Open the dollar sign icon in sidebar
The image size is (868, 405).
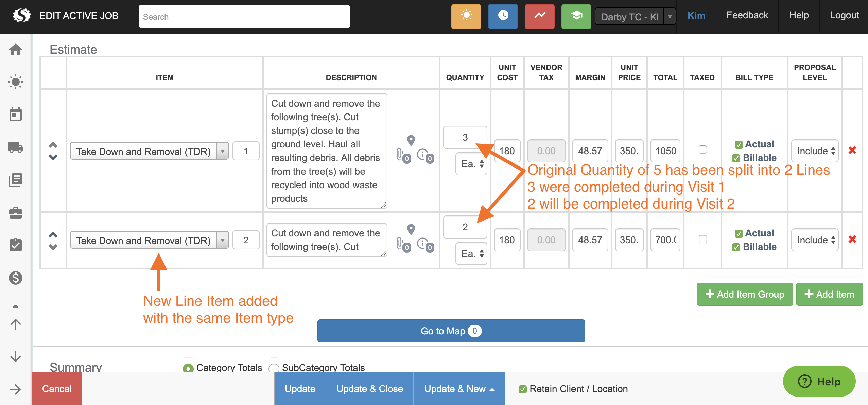(16, 278)
